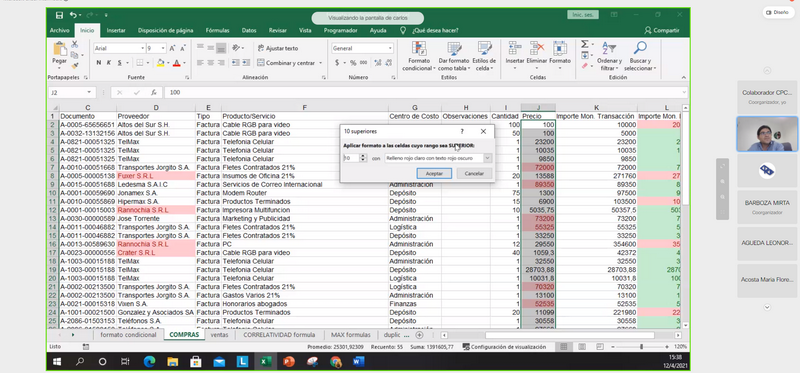Image resolution: width=800 pixels, height=373 pixels.
Task: Increase font size with the large A icon
Action: (172, 48)
